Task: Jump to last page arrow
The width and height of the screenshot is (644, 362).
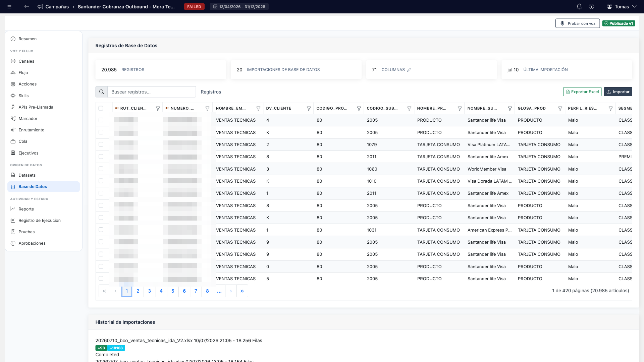Action: (242, 291)
